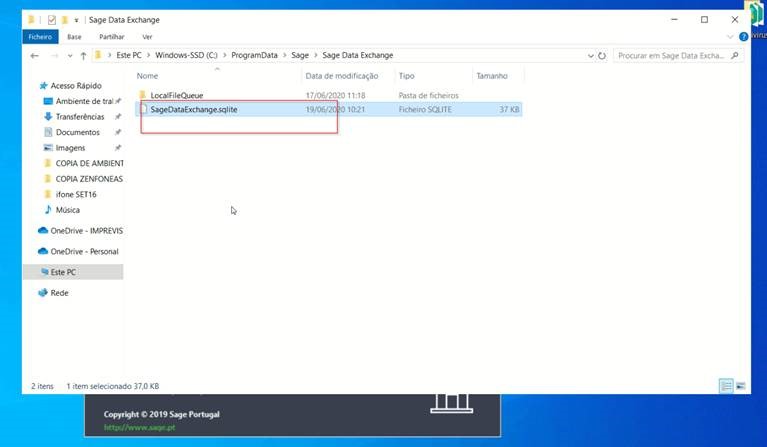Click the properties icon in title bar
This screenshot has height=447, width=767.
pyautogui.click(x=53, y=19)
